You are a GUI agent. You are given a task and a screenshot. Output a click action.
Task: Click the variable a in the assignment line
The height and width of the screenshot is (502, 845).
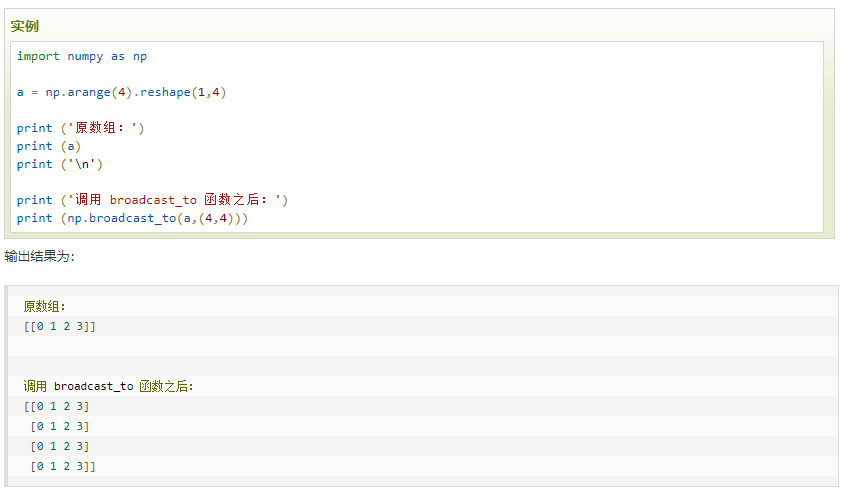pos(20,92)
